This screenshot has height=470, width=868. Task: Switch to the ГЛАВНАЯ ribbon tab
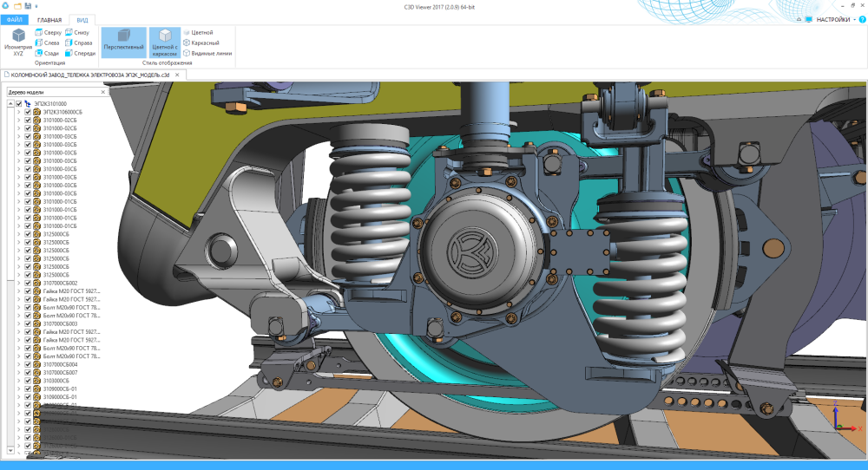coord(49,20)
